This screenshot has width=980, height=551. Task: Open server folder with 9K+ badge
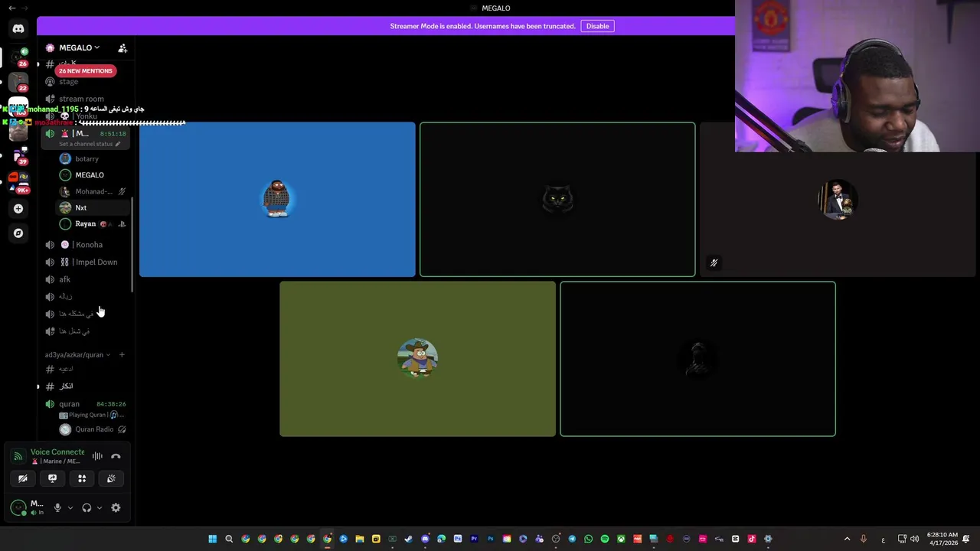point(18,182)
